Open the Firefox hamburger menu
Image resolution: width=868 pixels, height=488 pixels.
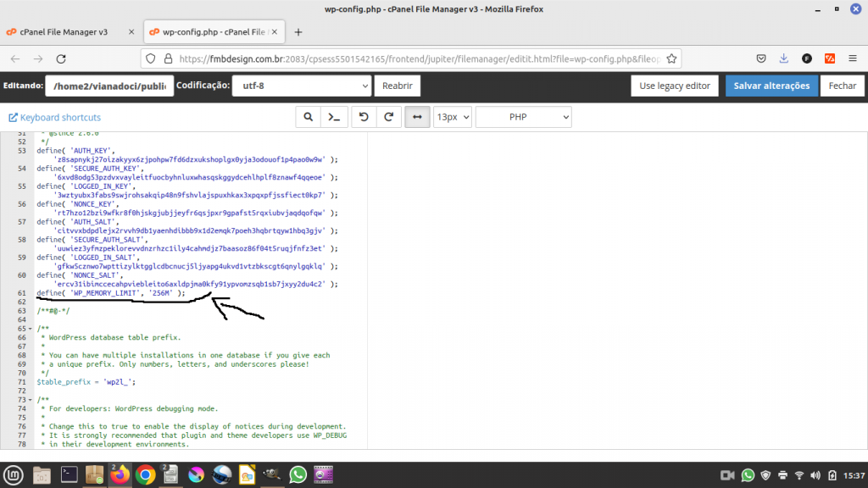pos(852,60)
